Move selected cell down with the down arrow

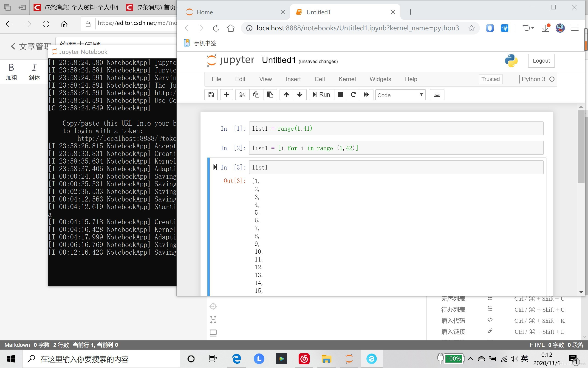pos(300,95)
